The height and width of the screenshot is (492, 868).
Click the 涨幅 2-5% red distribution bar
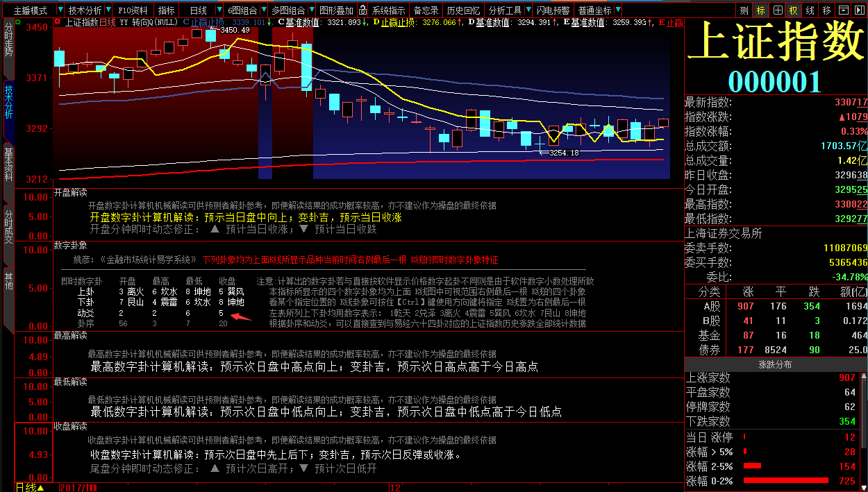(x=752, y=466)
